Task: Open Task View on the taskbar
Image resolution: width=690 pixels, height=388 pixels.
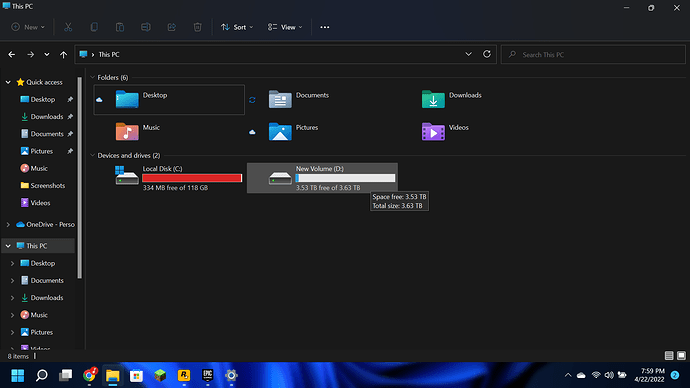Action: (66, 375)
